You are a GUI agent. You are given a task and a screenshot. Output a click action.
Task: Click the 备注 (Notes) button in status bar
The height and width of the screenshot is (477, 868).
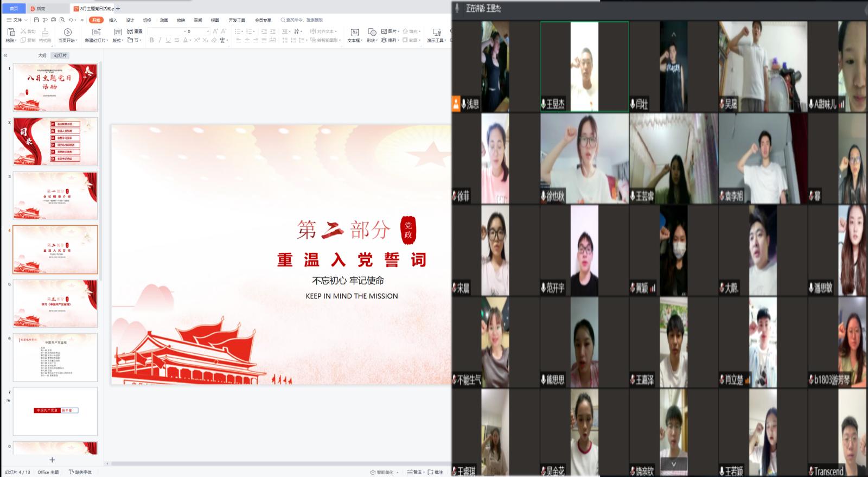click(x=414, y=472)
